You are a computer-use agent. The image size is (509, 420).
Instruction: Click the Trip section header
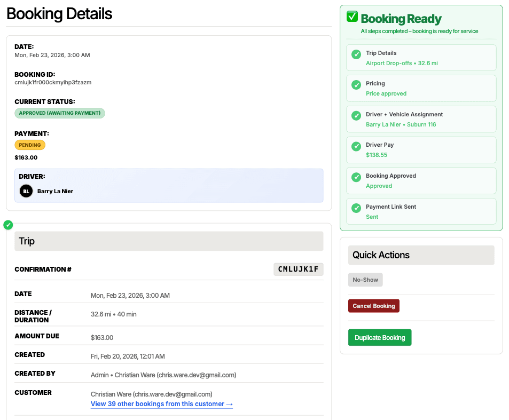[169, 241]
